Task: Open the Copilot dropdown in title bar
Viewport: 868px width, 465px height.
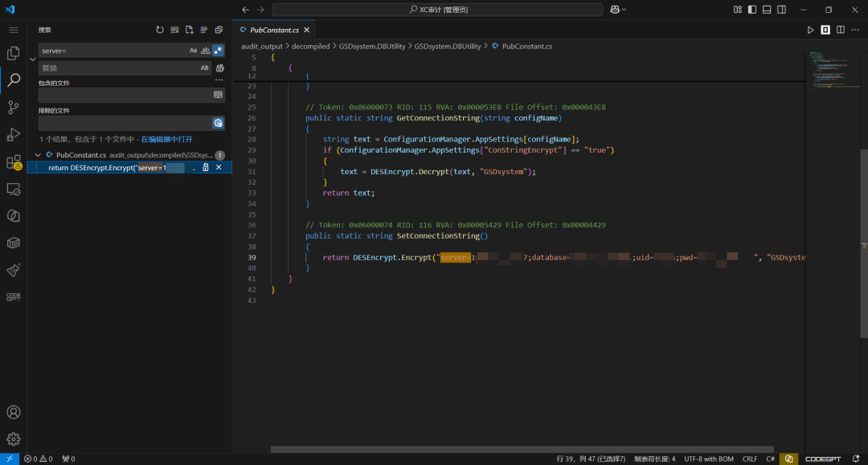Action: [618, 10]
